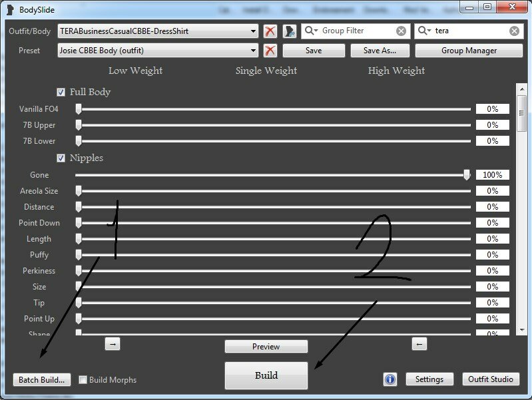532x400 pixels.
Task: Click the 7B Upper percentage value field
Action: (493, 125)
